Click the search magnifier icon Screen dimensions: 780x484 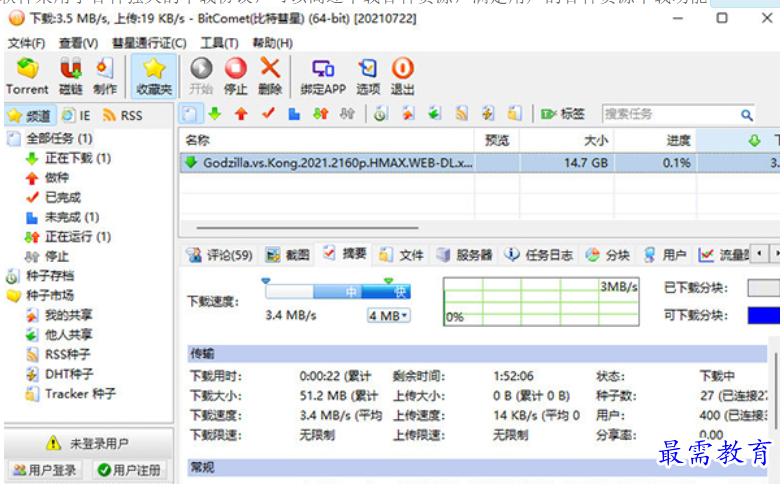coord(746,115)
